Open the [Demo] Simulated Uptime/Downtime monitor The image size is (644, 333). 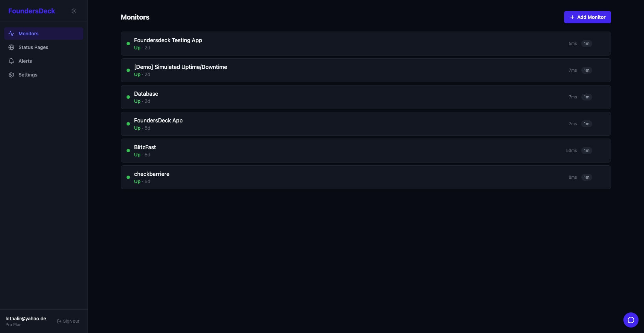click(x=180, y=67)
